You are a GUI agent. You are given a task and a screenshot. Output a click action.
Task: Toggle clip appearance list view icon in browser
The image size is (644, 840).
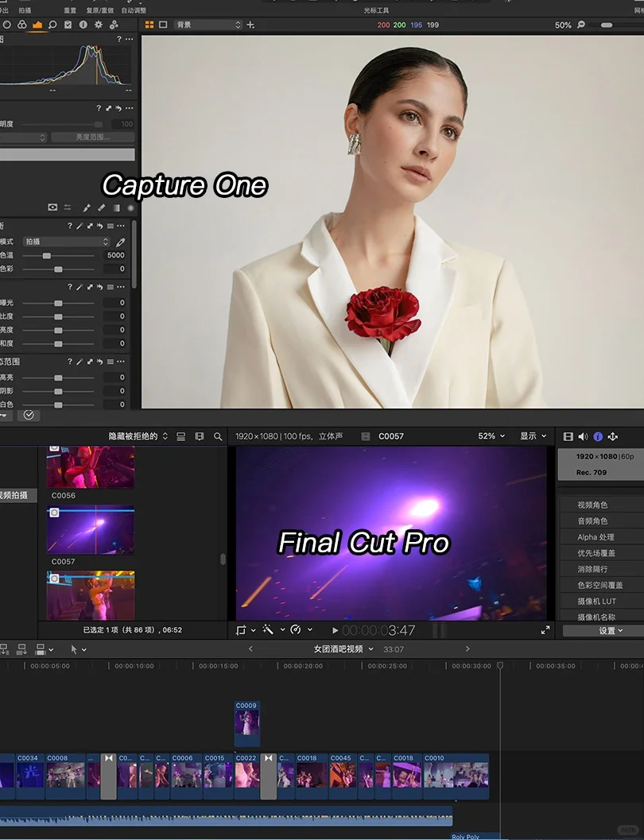pos(181,436)
